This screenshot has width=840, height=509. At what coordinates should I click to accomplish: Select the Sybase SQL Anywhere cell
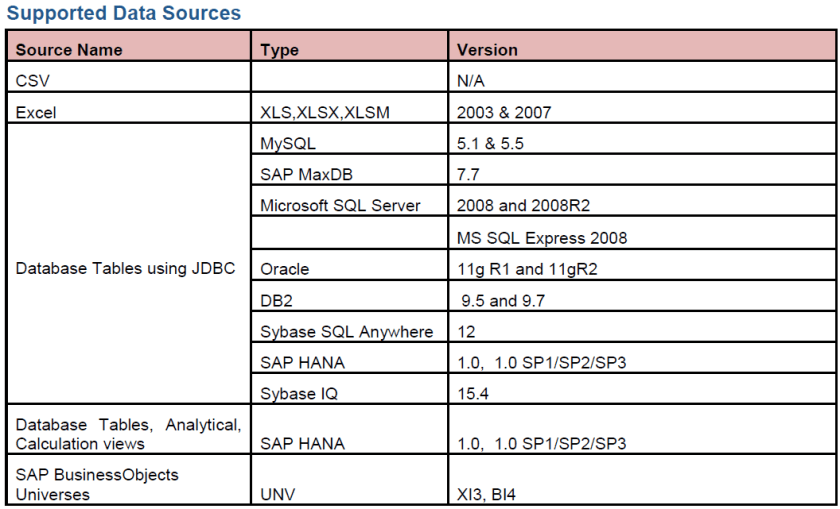click(347, 331)
